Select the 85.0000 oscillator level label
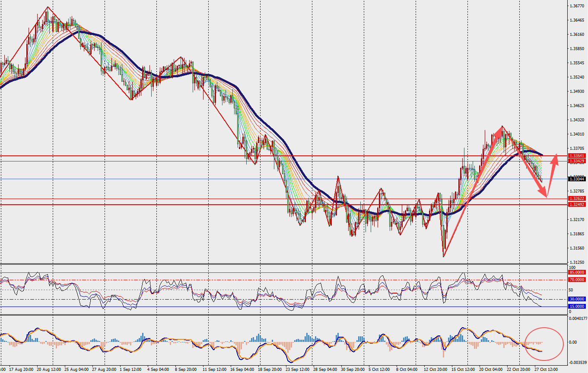The image size is (588, 373). (x=577, y=272)
